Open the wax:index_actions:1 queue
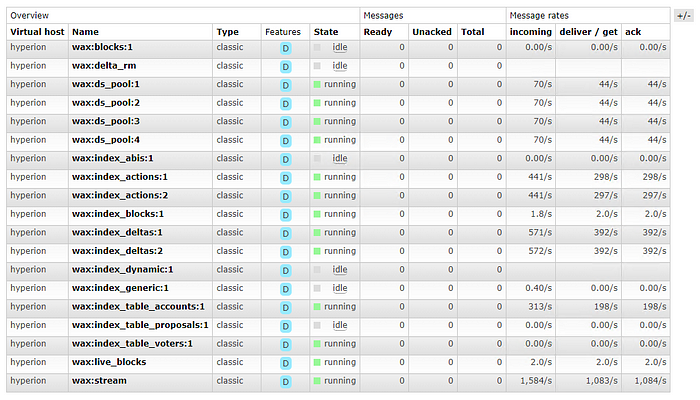700x400 pixels. 120,177
